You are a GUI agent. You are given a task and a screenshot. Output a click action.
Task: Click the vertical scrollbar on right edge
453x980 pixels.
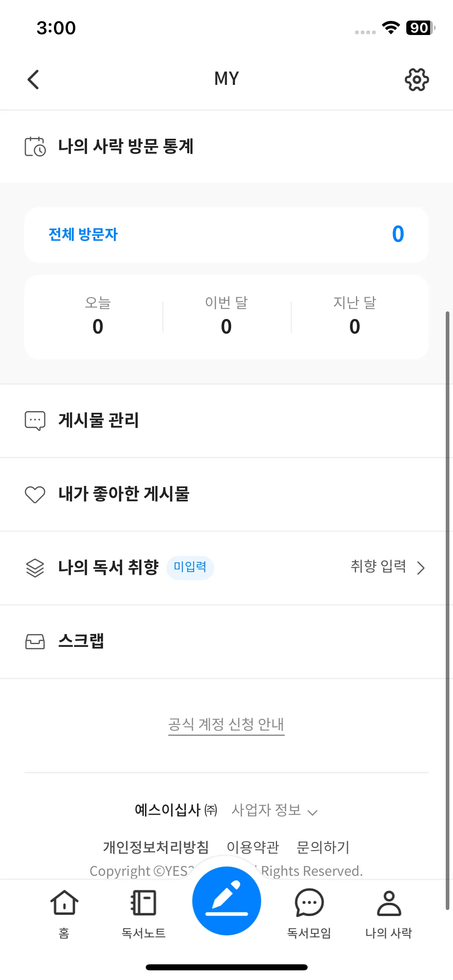point(447,603)
